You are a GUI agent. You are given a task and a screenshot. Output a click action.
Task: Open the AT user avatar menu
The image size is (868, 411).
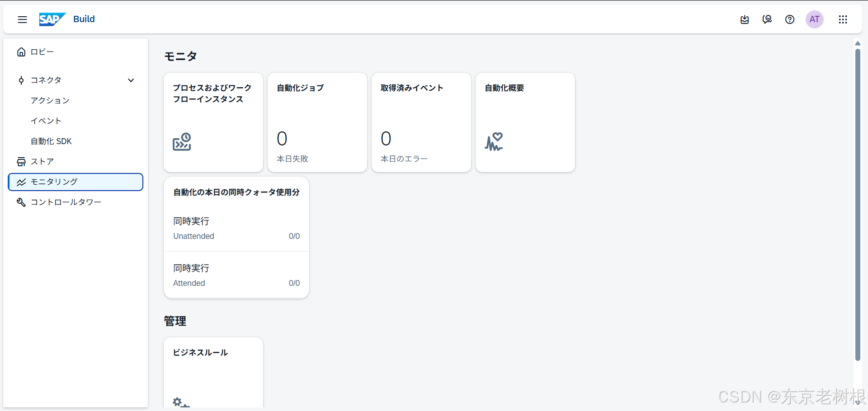[815, 19]
